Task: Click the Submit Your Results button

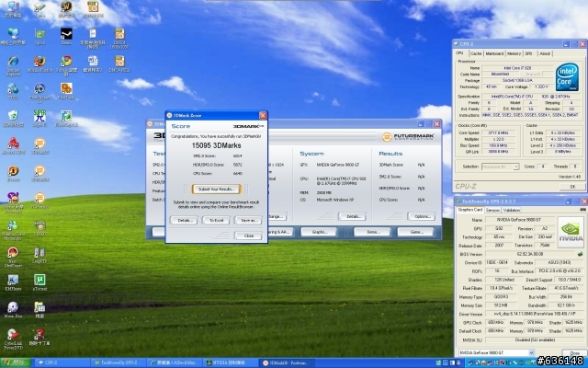Action: click(217, 189)
